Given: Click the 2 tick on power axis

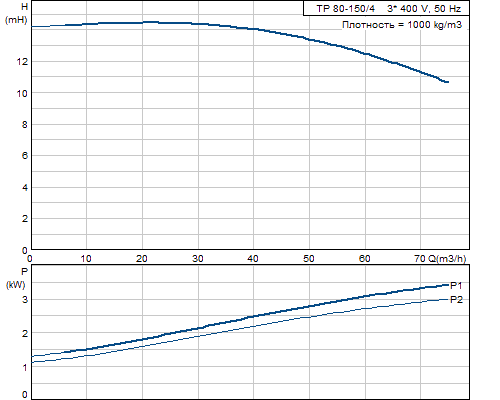Looking at the screenshot, I should coord(25,333).
